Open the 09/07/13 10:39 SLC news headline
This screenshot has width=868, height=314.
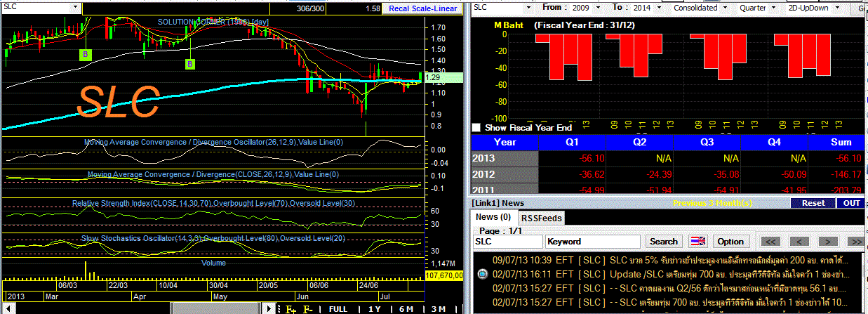[670, 260]
